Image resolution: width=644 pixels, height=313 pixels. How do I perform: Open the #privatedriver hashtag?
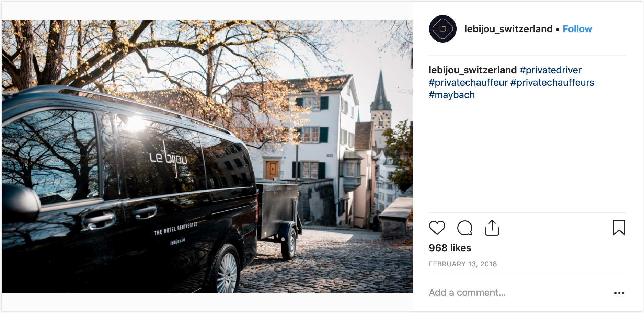pos(550,70)
